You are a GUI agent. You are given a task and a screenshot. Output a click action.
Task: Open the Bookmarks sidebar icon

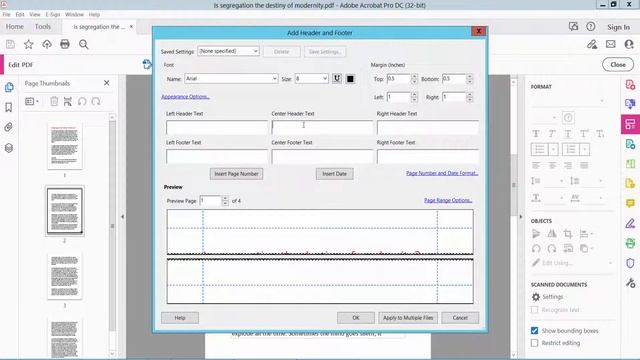click(9, 107)
